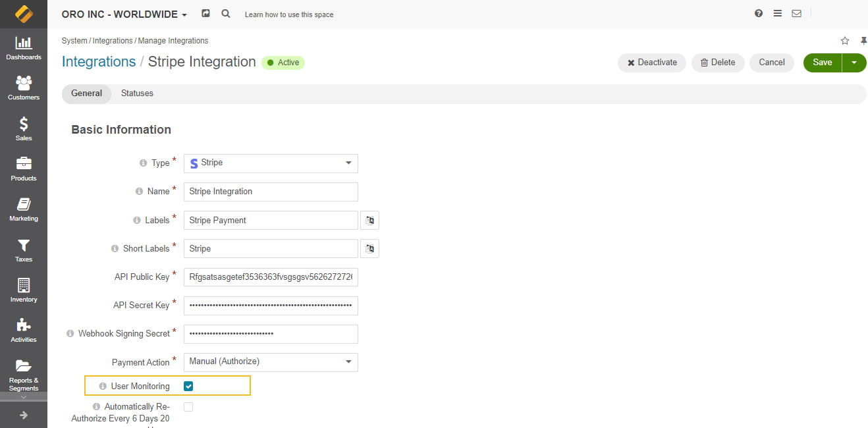This screenshot has width=868, height=428.
Task: Open the Products sidebar menu
Action: coord(24,169)
